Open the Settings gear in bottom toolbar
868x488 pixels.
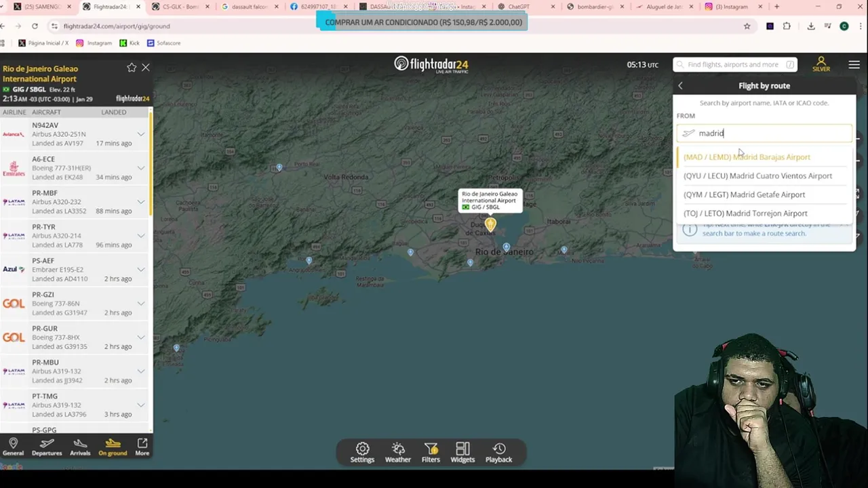click(x=362, y=452)
